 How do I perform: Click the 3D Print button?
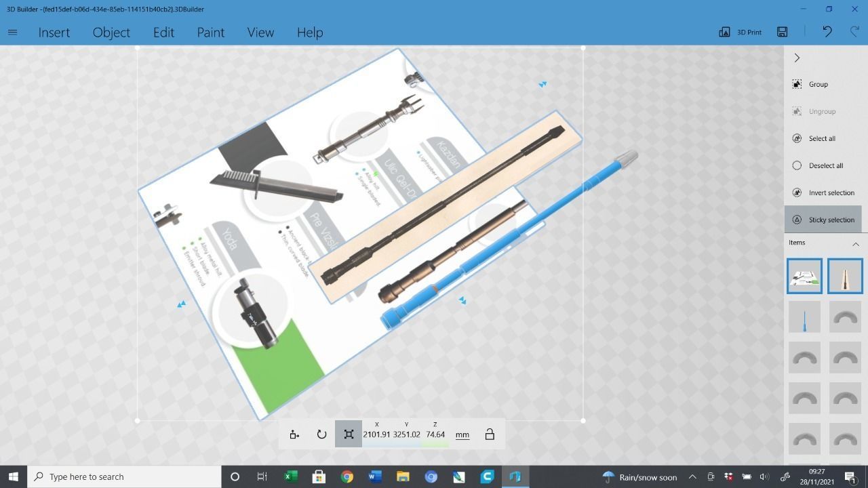point(741,32)
